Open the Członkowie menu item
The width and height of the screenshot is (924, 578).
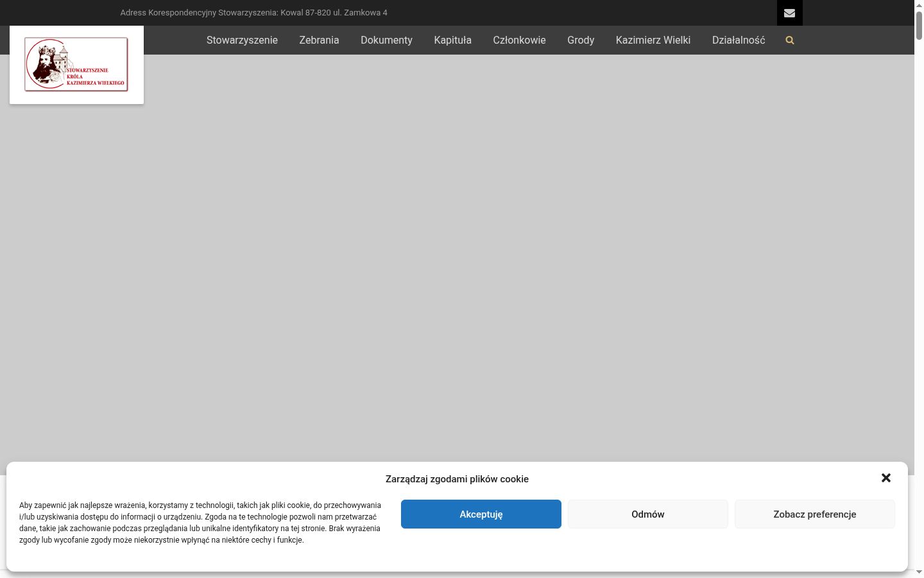point(519,40)
